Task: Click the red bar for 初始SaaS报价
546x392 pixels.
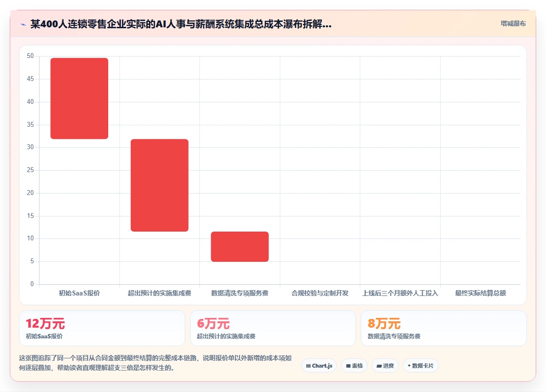Action: pos(79,98)
